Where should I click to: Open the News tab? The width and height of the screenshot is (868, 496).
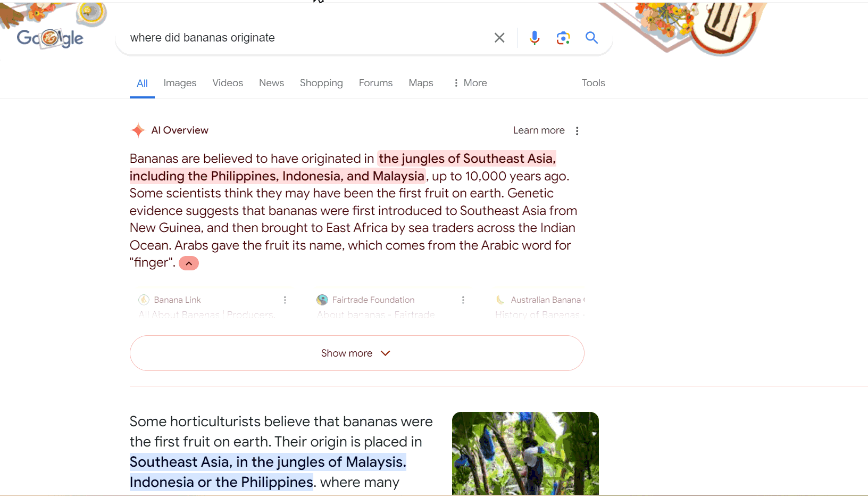[x=271, y=83]
